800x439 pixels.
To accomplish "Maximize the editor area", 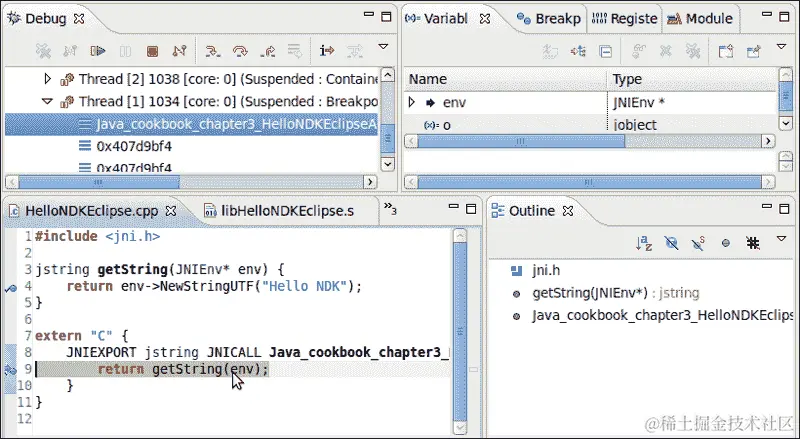I will tap(471, 208).
